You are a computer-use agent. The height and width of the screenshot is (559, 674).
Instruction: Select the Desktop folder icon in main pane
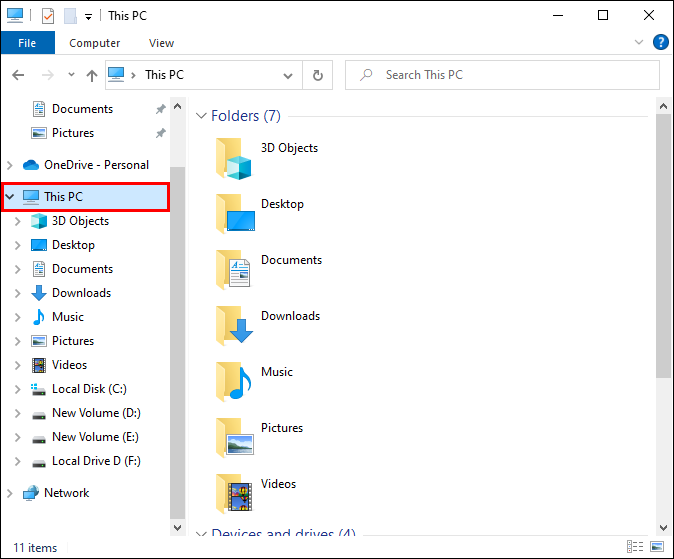click(235, 214)
